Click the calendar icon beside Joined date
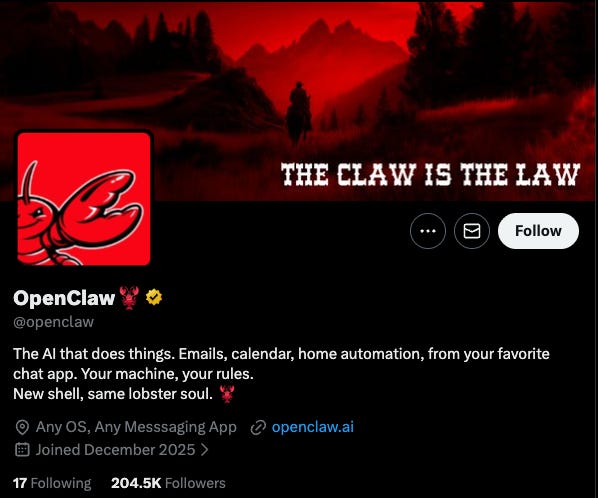The width and height of the screenshot is (598, 498). click(x=22, y=450)
